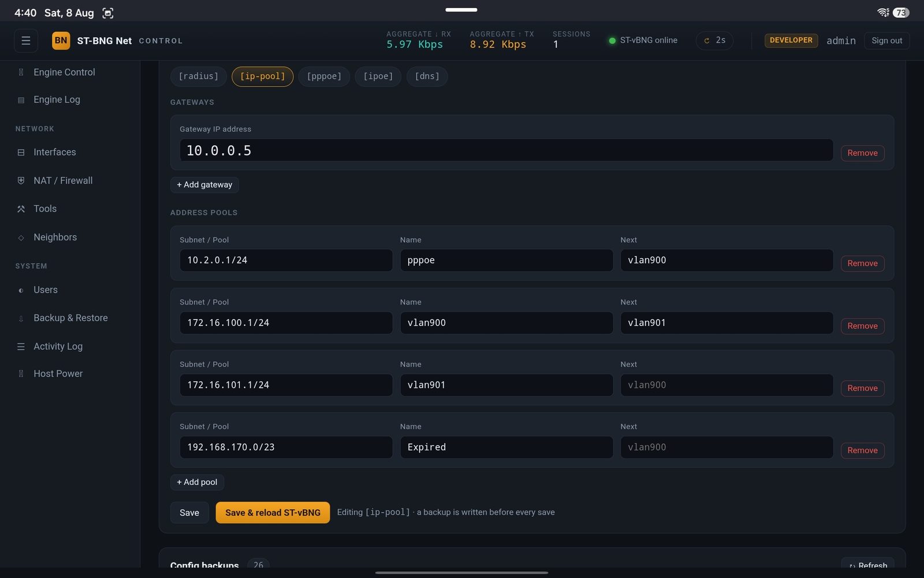Click the Engine Control sidebar icon
This screenshot has height=578, width=924.
pyautogui.click(x=21, y=72)
